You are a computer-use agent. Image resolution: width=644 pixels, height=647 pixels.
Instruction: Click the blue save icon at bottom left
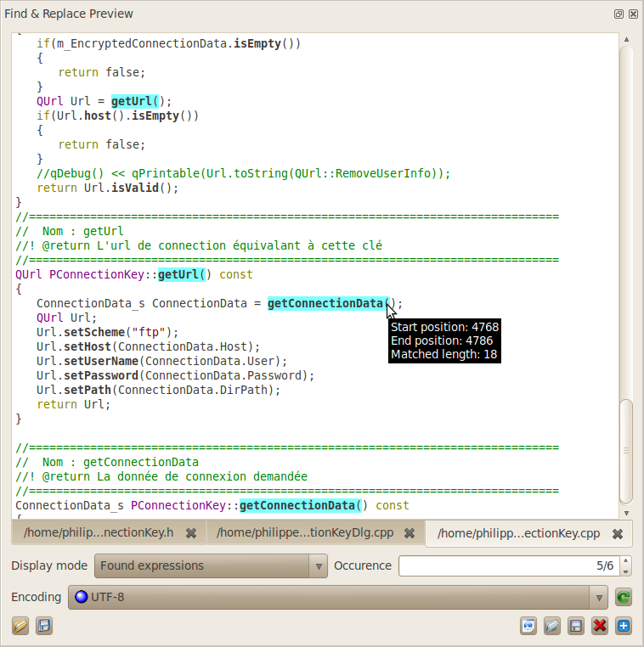44,626
